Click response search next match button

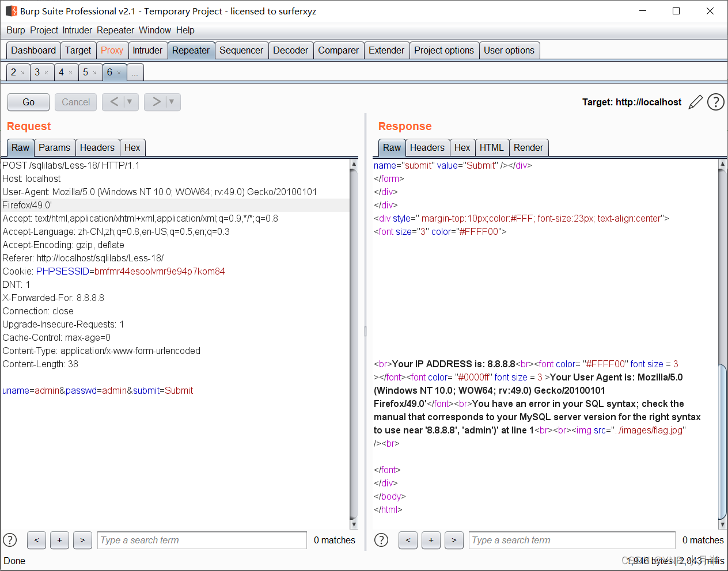click(454, 540)
